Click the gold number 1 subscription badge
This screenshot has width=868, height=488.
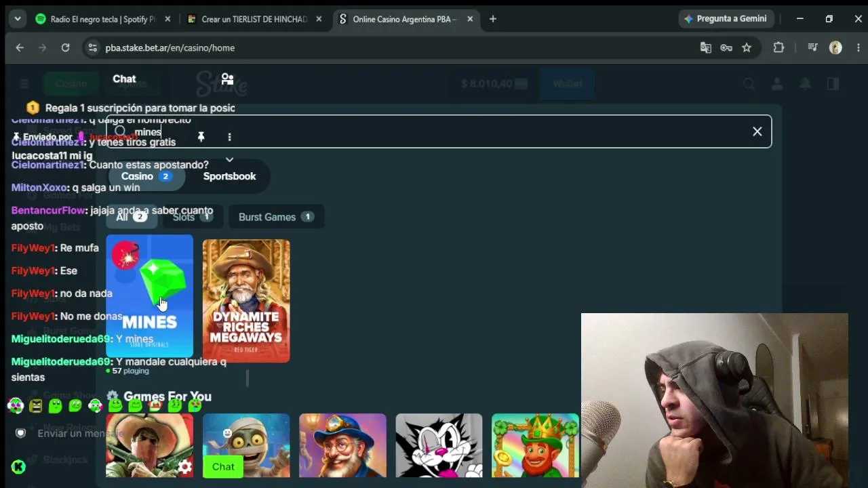point(33,108)
